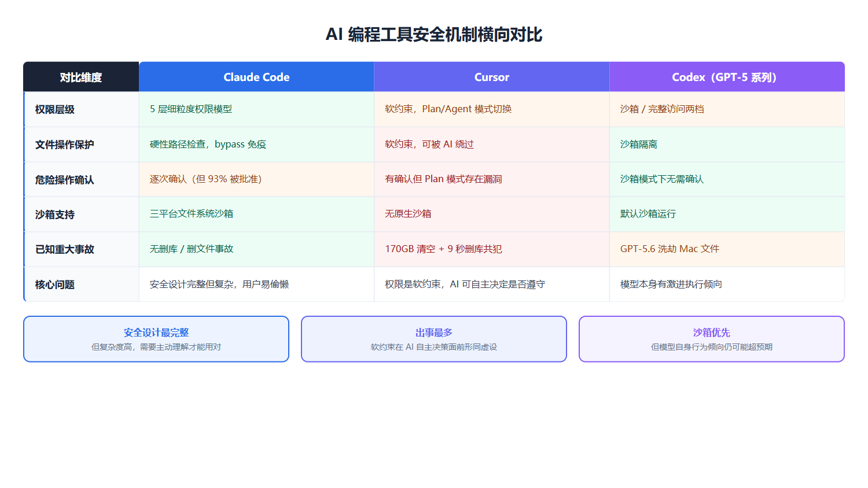Image resolution: width=868 pixels, height=488 pixels.
Task: Click the subtitle '但模型自身行为倾向仍可能超预期'
Action: [712, 347]
